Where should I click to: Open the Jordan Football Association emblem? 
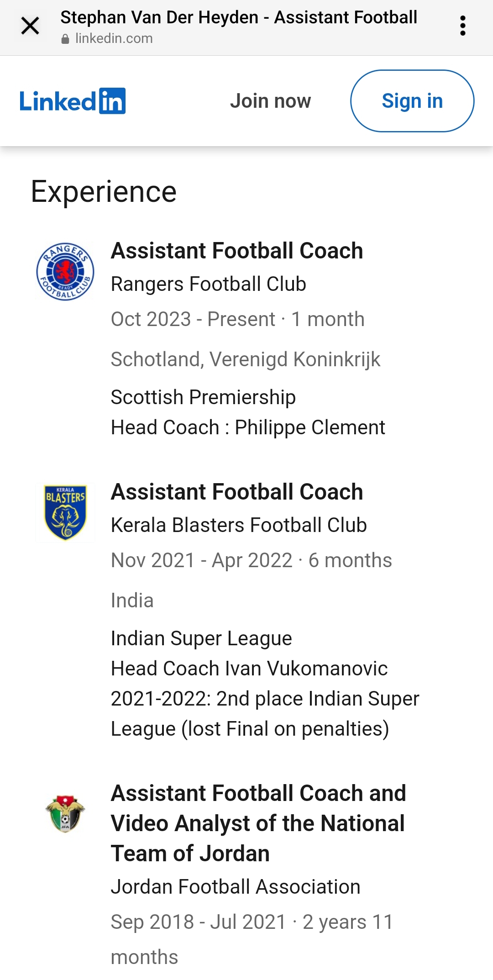point(65,814)
